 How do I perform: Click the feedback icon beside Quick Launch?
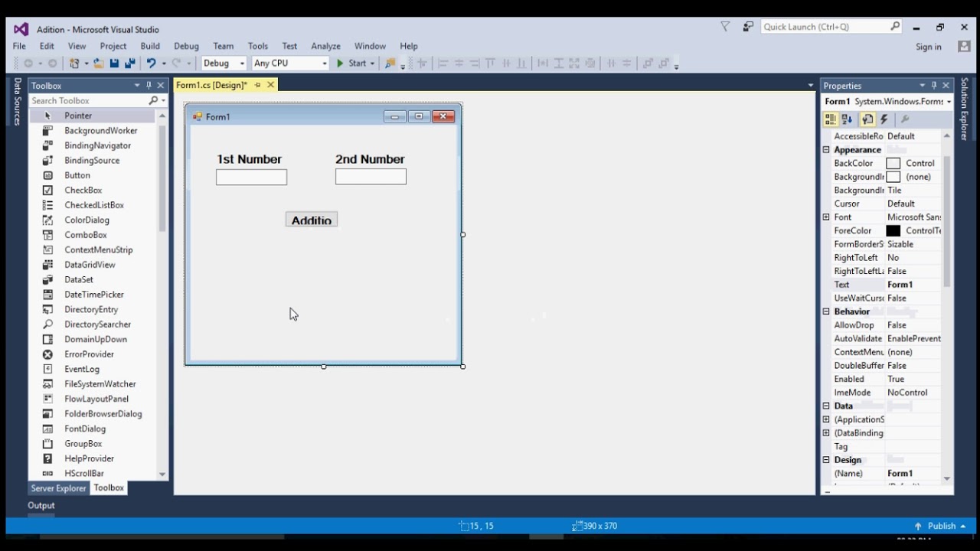point(748,27)
